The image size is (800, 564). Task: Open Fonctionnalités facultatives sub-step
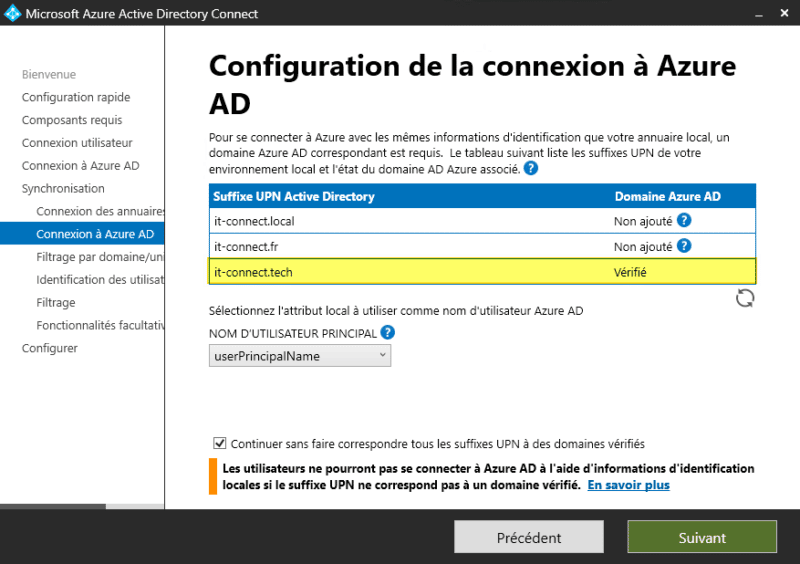click(x=100, y=325)
